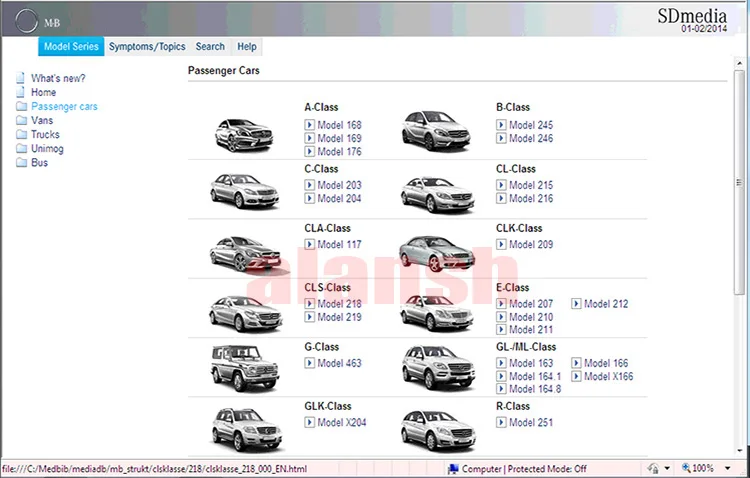Click the CLK-Class car thumbnail
Screen dimensions: 750x478
tap(436, 254)
